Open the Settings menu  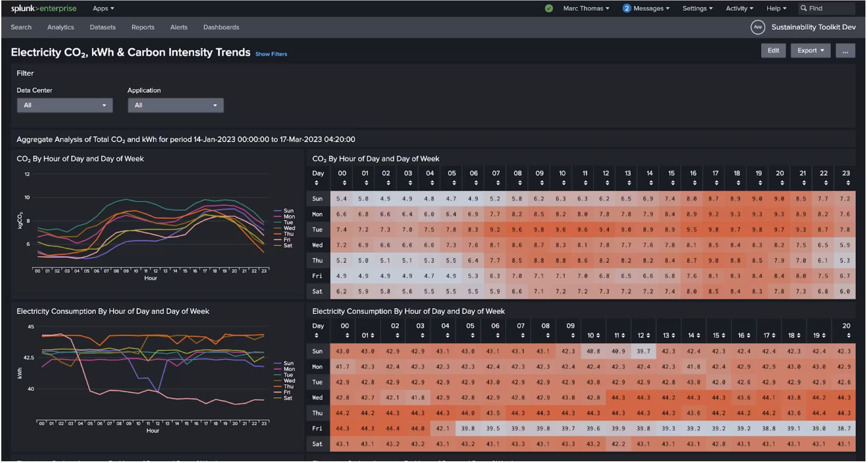click(x=697, y=8)
